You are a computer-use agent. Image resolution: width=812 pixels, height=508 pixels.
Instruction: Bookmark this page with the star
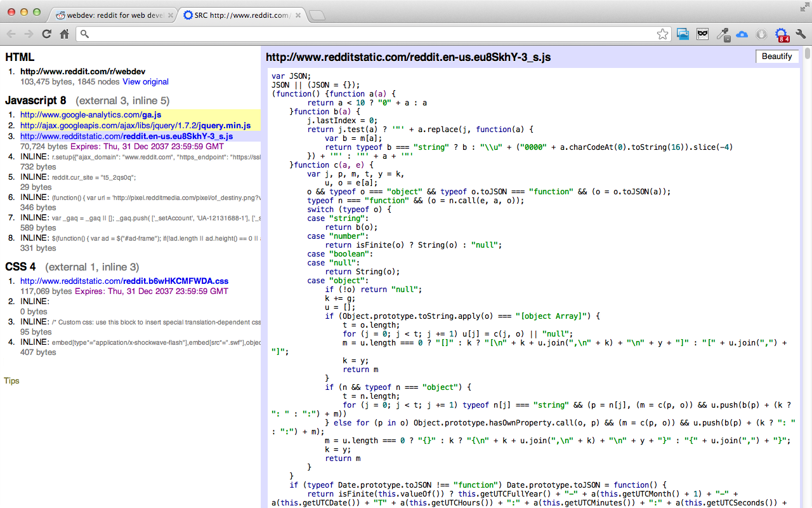click(662, 34)
